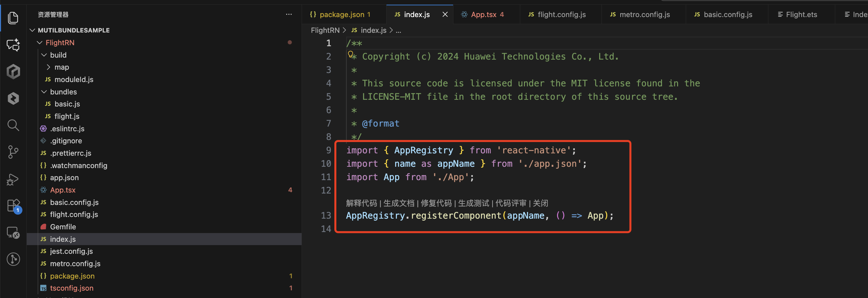868x298 pixels.
Task: Click FlightRN in the breadcrumb bar
Action: tap(325, 30)
